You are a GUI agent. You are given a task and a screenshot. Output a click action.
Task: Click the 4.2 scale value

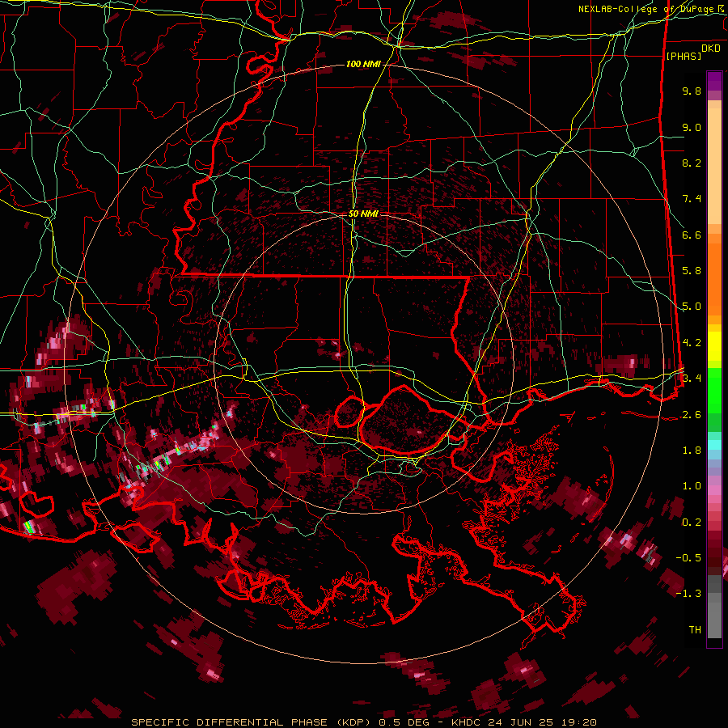click(x=692, y=343)
